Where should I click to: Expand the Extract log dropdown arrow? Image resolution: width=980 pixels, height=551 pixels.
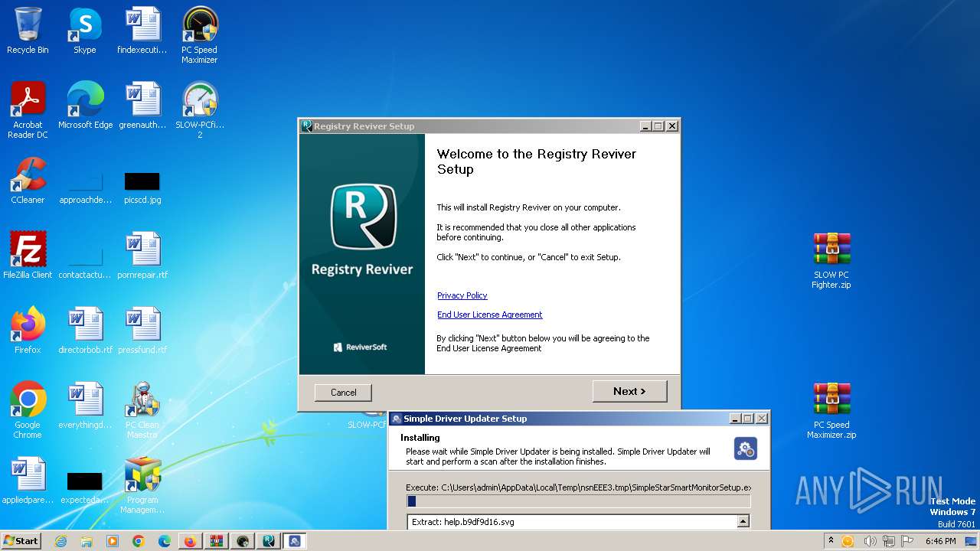click(742, 522)
